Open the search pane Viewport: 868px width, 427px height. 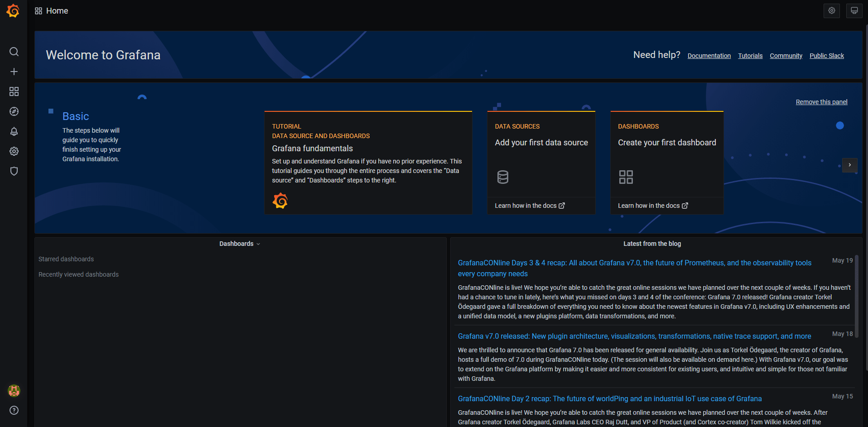14,52
